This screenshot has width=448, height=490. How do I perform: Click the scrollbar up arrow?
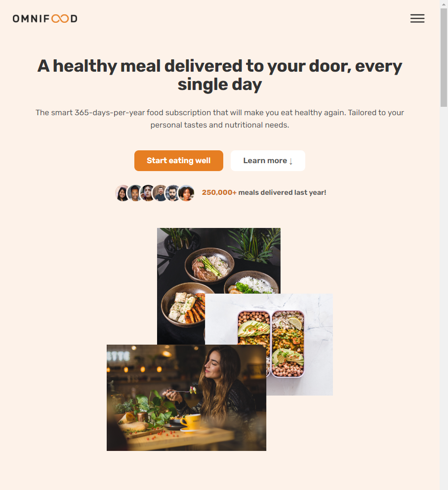pyautogui.click(x=444, y=4)
